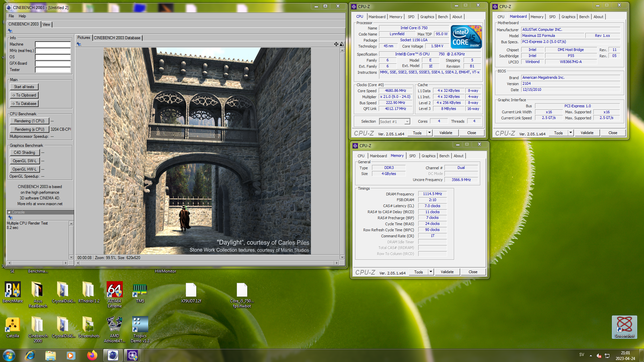
Task: Open Windows Explorer from the taskbar
Action: pyautogui.click(x=50, y=355)
